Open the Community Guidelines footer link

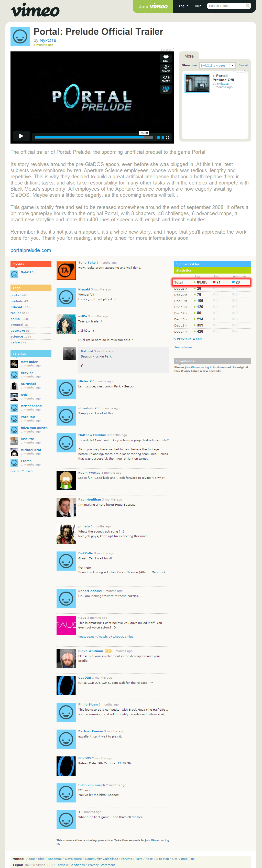(x=101, y=859)
